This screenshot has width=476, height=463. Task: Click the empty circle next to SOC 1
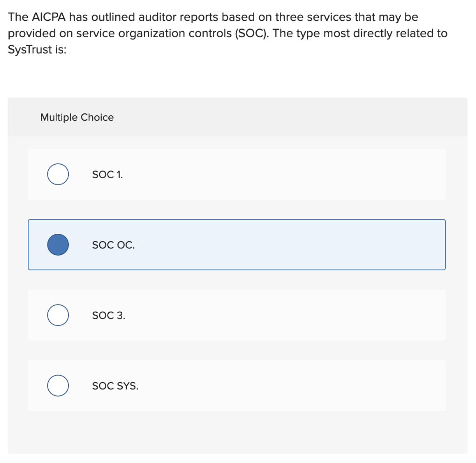(x=58, y=174)
